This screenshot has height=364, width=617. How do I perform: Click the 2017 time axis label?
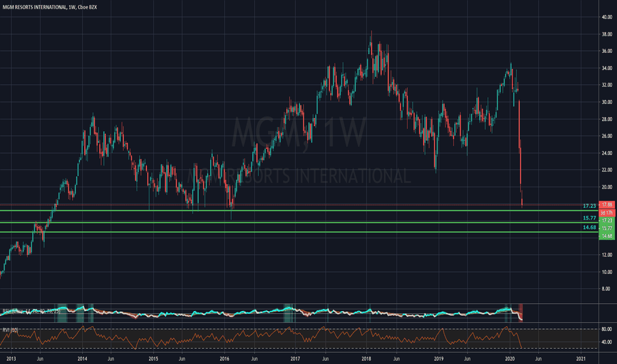[x=295, y=359]
